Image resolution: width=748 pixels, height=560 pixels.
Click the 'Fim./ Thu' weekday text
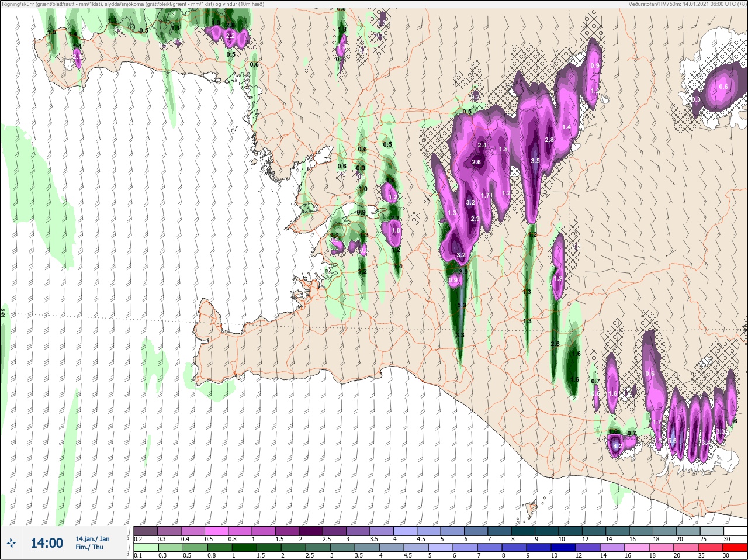point(89,547)
